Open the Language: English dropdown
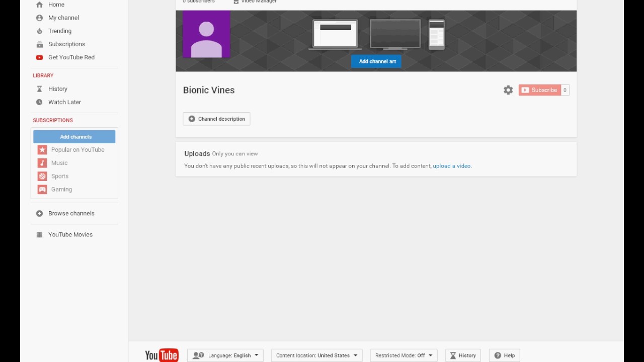 [x=225, y=355]
